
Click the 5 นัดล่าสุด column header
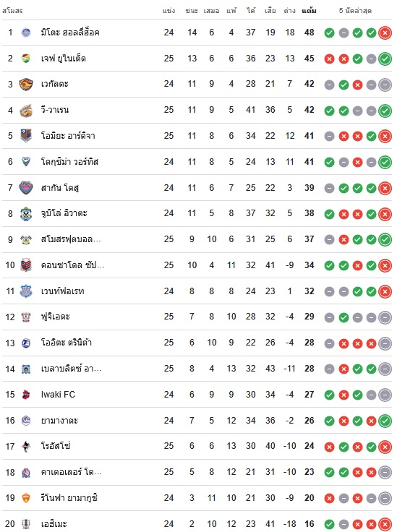point(355,11)
